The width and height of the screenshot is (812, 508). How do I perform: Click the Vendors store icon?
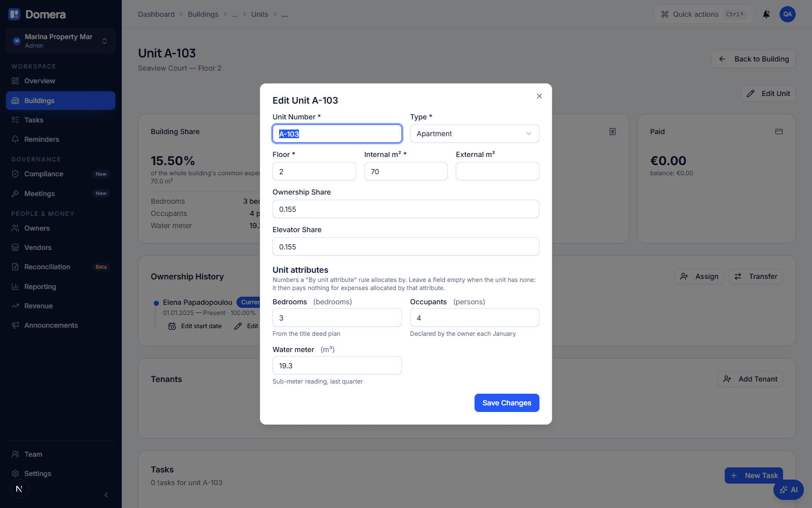point(15,247)
